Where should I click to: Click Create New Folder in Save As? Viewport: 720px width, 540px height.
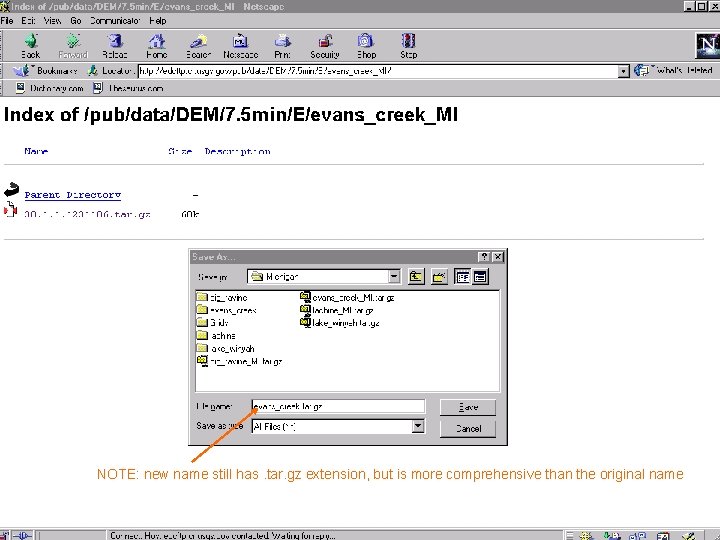[x=439, y=276]
